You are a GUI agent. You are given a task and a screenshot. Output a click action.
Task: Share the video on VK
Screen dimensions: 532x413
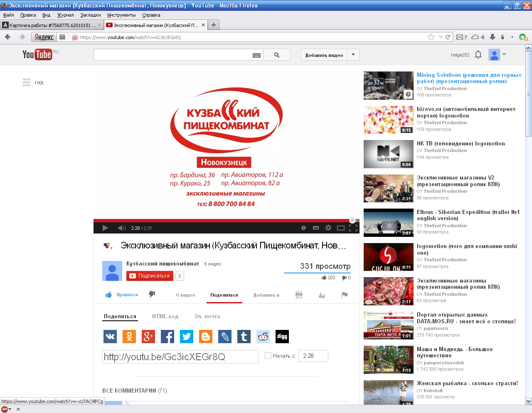point(110,337)
